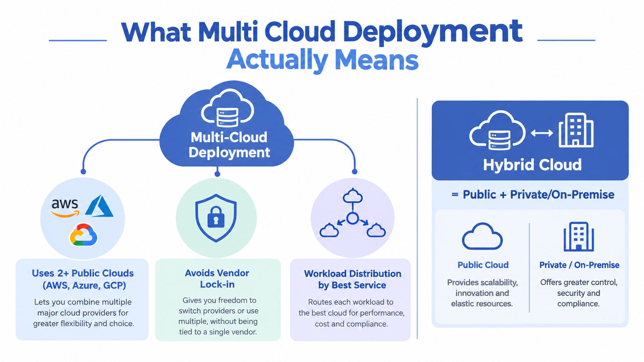Click the Google Cloud logo
644x362 pixels.
pos(83,234)
